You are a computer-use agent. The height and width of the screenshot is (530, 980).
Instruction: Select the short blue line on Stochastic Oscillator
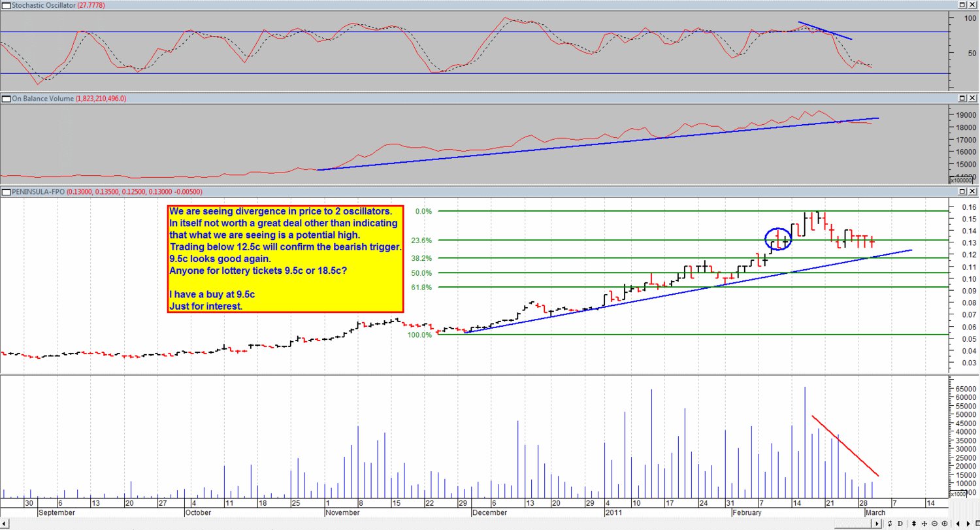click(825, 31)
